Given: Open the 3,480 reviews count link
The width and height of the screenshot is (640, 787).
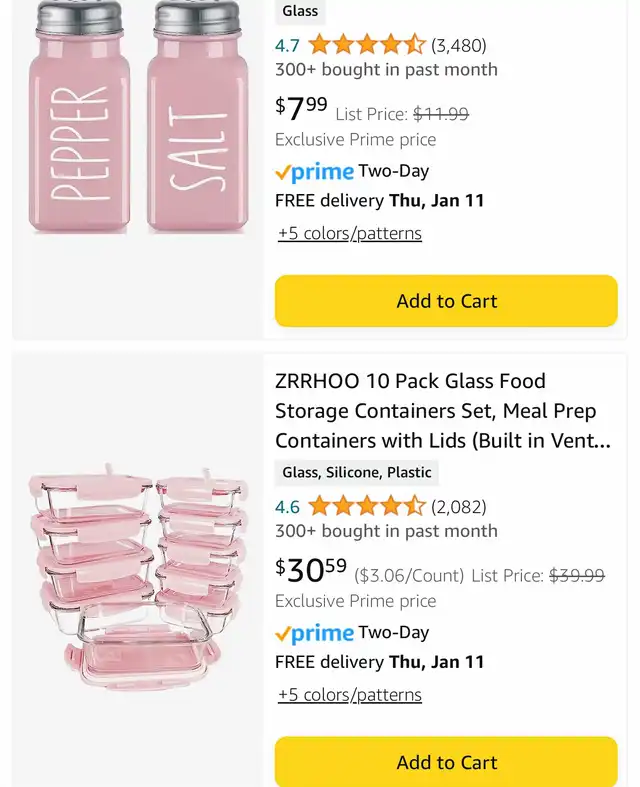Looking at the screenshot, I should point(459,45).
